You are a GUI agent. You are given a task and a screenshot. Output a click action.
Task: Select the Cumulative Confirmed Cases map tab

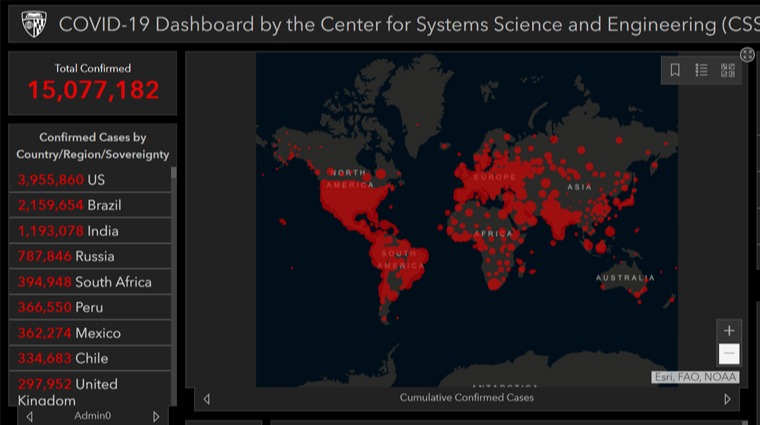467,397
